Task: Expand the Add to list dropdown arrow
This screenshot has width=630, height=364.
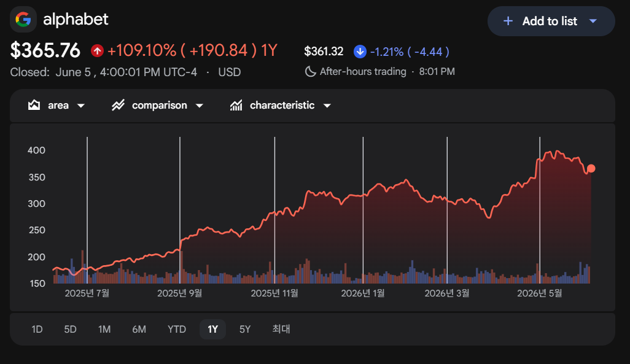Action: [593, 21]
